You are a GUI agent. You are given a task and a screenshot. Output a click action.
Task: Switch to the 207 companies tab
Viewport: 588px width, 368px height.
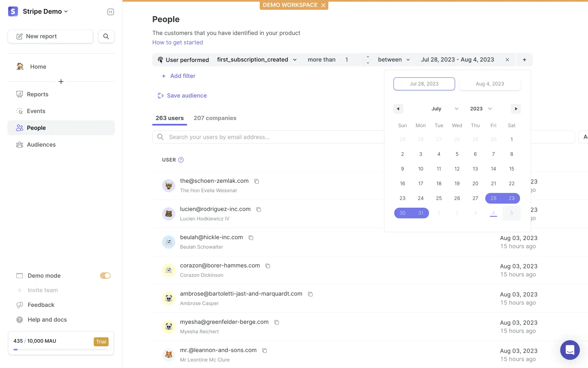215,118
